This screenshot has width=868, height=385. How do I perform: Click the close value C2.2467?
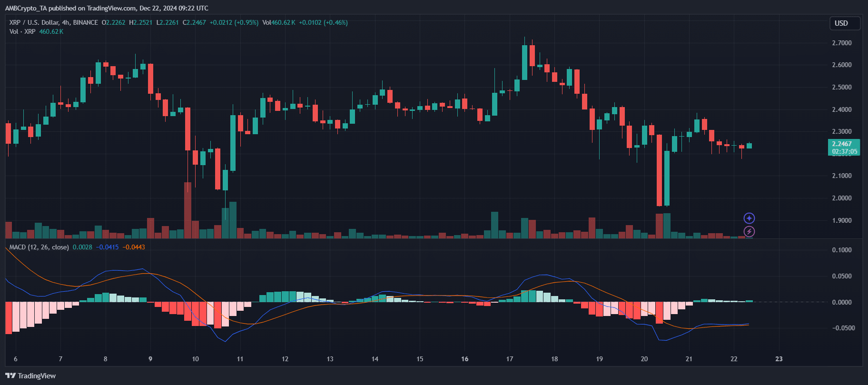[x=195, y=22]
